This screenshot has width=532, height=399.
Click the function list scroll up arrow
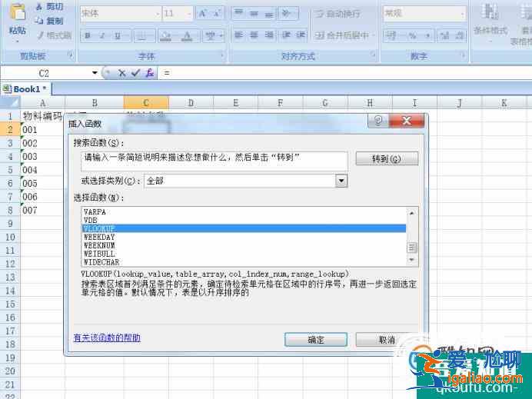[411, 213]
